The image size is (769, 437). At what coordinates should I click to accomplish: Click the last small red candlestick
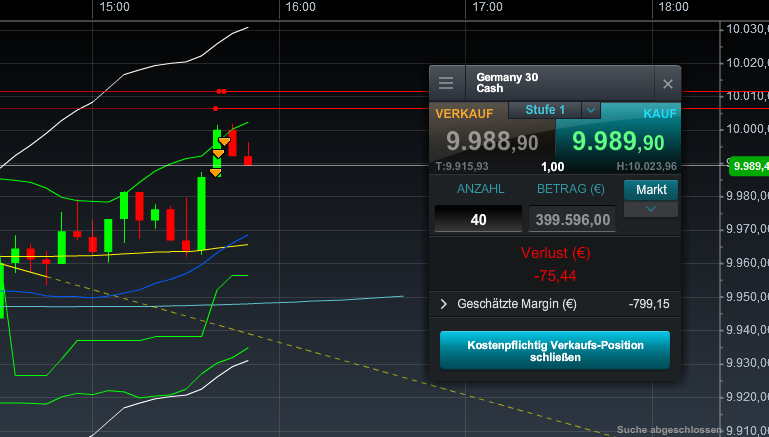click(248, 159)
